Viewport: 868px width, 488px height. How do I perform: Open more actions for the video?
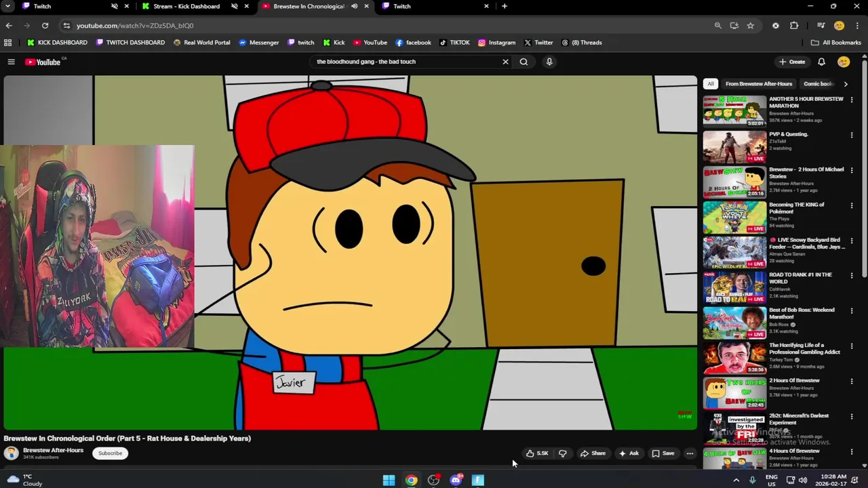690,453
